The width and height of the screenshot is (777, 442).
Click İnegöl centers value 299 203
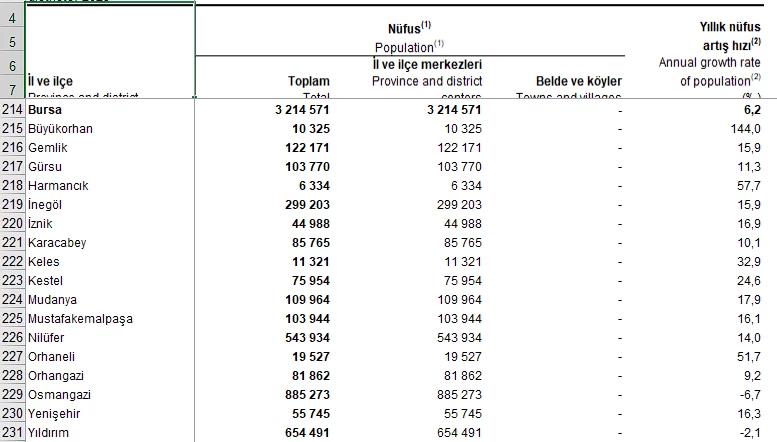click(x=459, y=205)
